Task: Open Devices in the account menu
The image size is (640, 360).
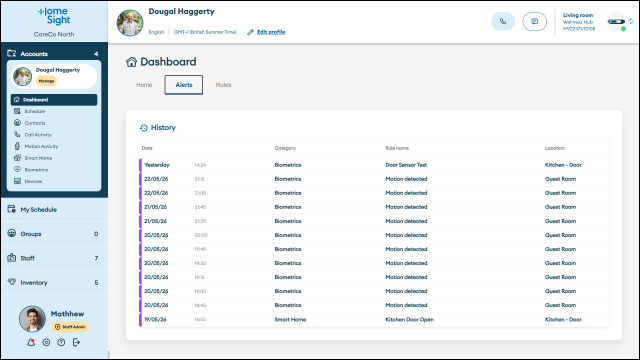Action: click(x=33, y=181)
